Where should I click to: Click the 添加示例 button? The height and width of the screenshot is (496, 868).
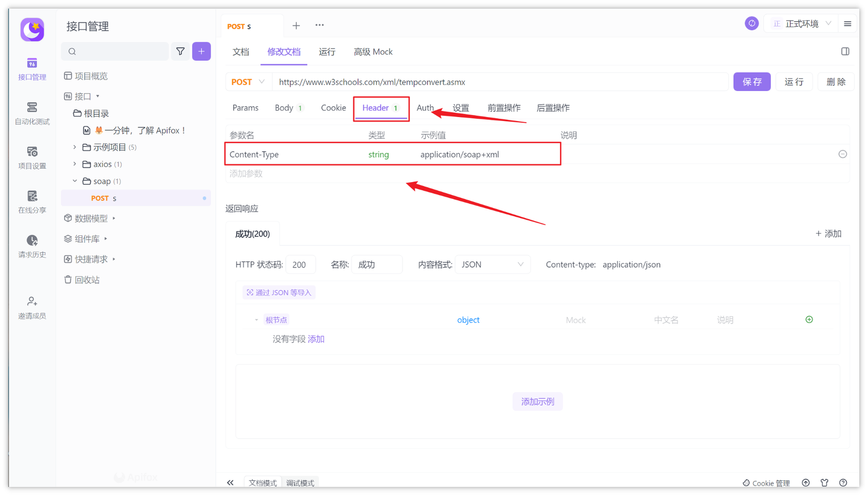537,402
